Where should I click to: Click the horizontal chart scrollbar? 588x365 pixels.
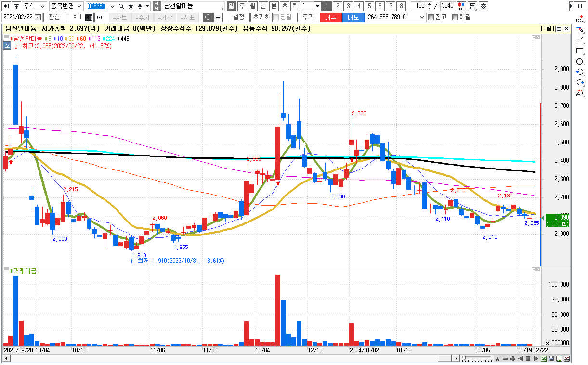click(x=231, y=359)
